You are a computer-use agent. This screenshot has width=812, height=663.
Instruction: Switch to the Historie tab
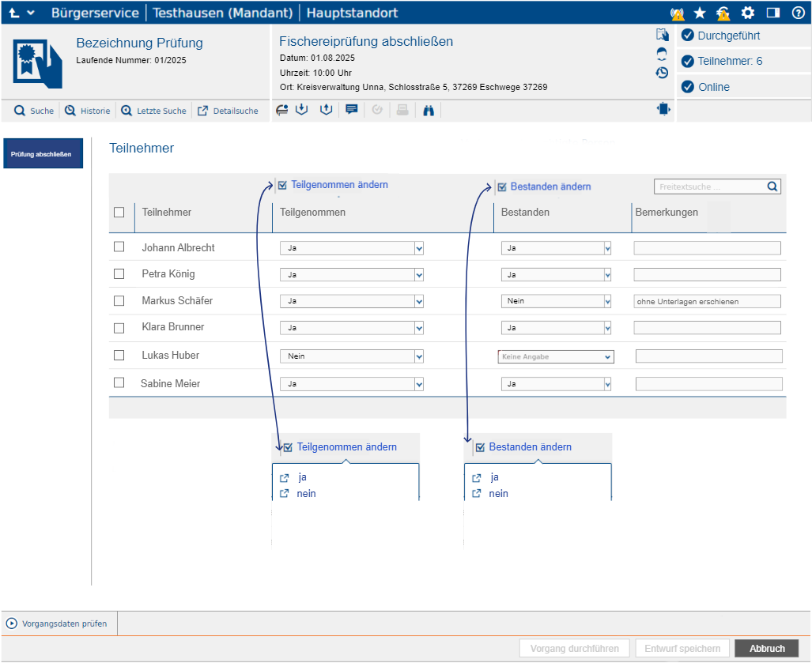[87, 111]
